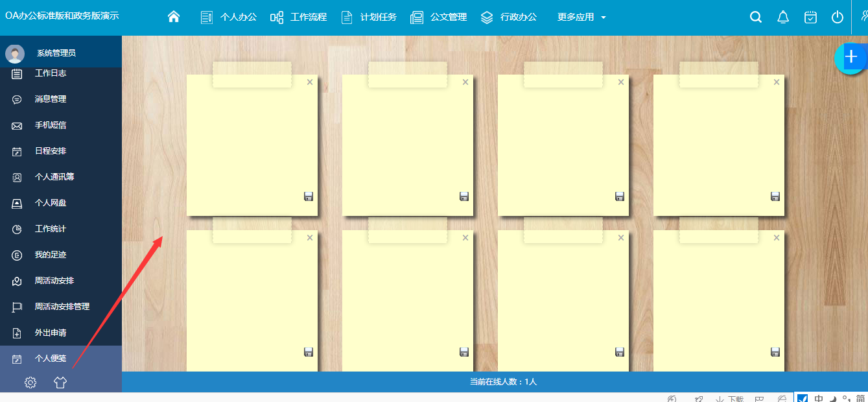
Task: Open notifications bell icon
Action: point(783,18)
